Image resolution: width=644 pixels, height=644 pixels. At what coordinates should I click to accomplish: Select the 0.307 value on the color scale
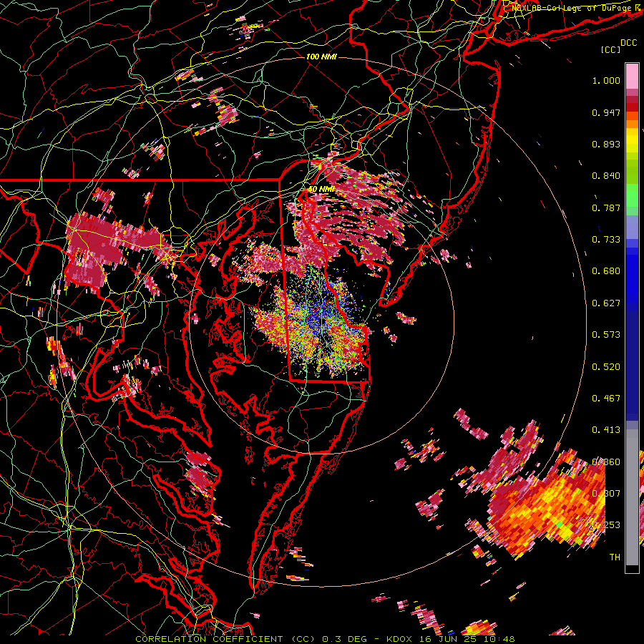coord(606,494)
